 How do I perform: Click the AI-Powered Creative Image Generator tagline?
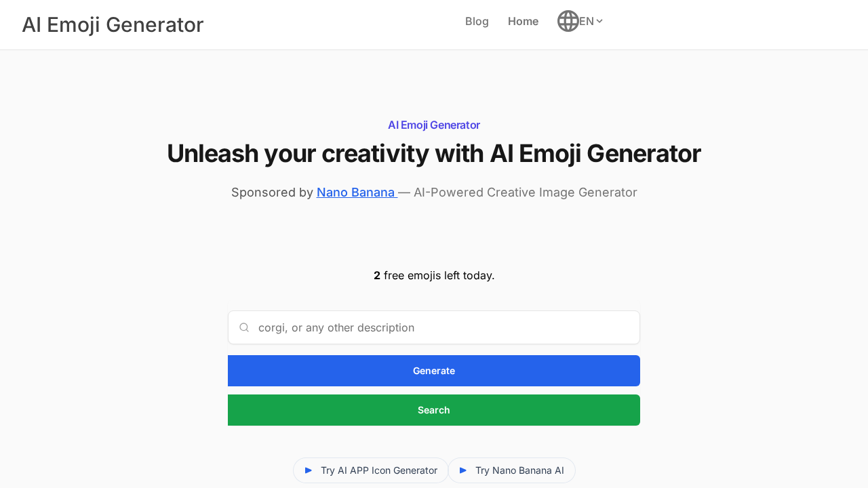click(526, 192)
